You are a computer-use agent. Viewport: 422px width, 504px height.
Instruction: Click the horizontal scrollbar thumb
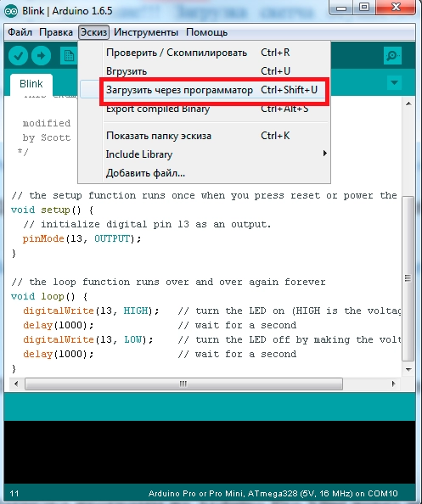(183, 384)
